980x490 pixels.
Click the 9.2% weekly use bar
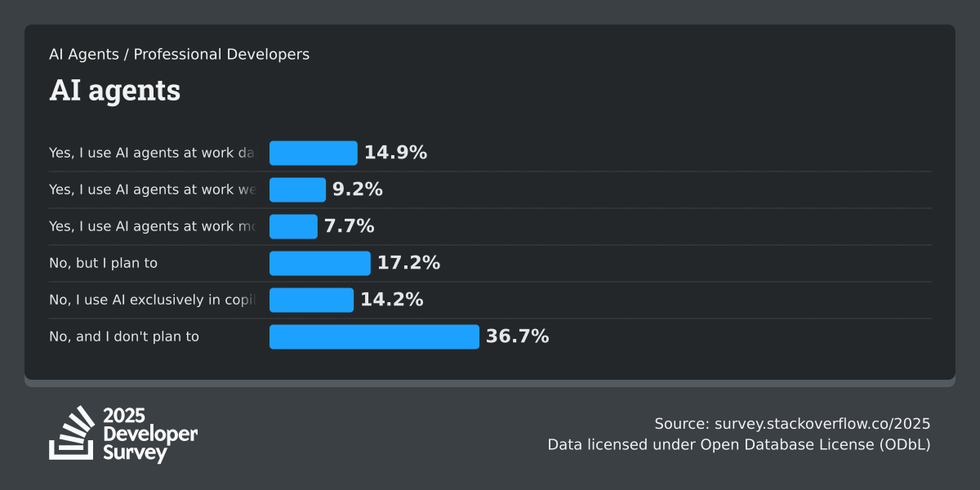click(x=297, y=189)
